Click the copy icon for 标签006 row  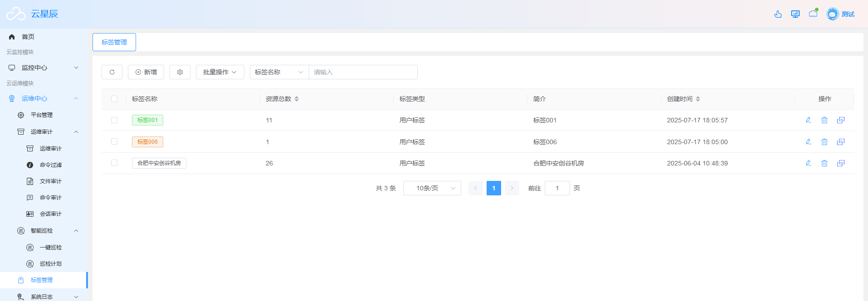click(841, 142)
